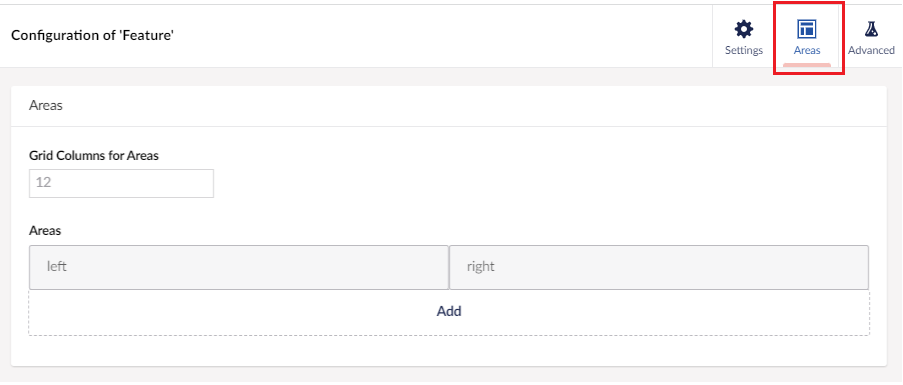
Task: Click the '12' value in grid columns
Action: click(44, 183)
